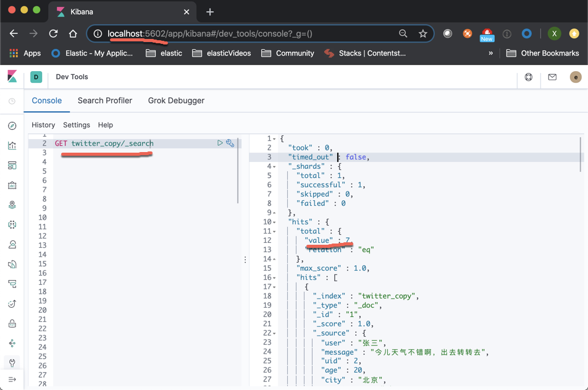Click the GET twitter_copy/_search request line
The height and width of the screenshot is (390, 588).
[x=104, y=143]
